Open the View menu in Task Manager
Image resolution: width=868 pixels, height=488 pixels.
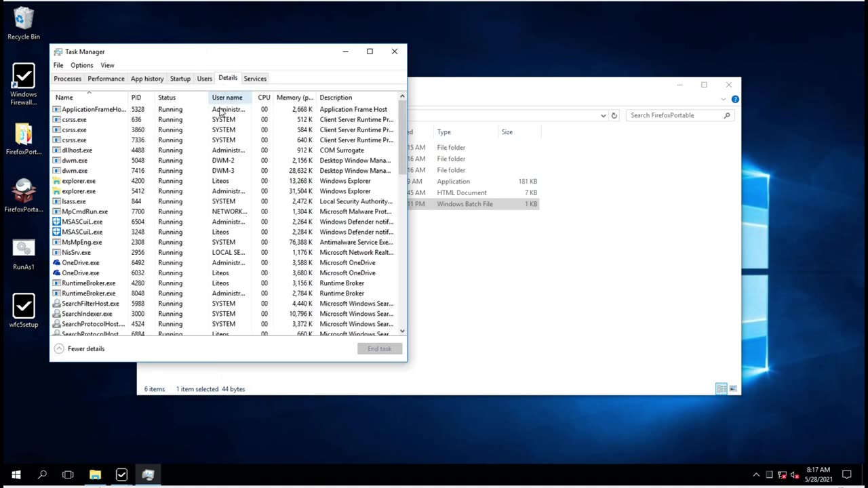[107, 65]
